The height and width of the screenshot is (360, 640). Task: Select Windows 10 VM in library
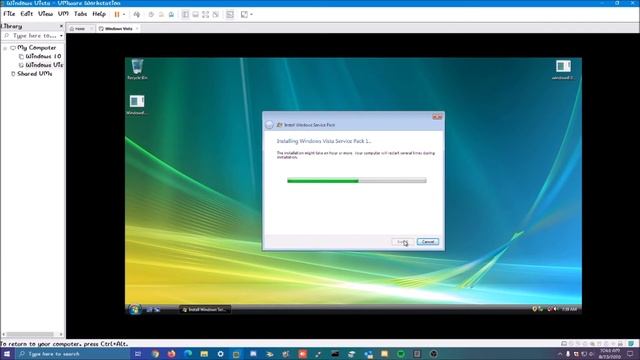pyautogui.click(x=40, y=56)
